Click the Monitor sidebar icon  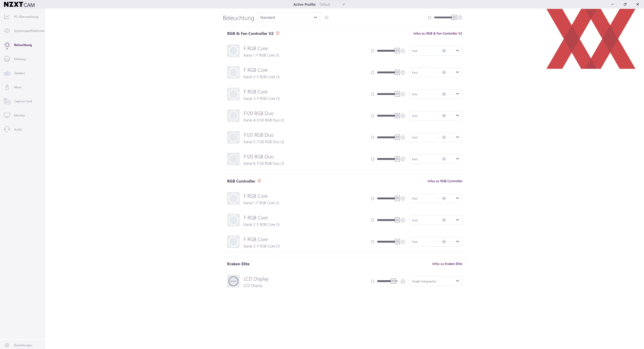click(x=7, y=115)
